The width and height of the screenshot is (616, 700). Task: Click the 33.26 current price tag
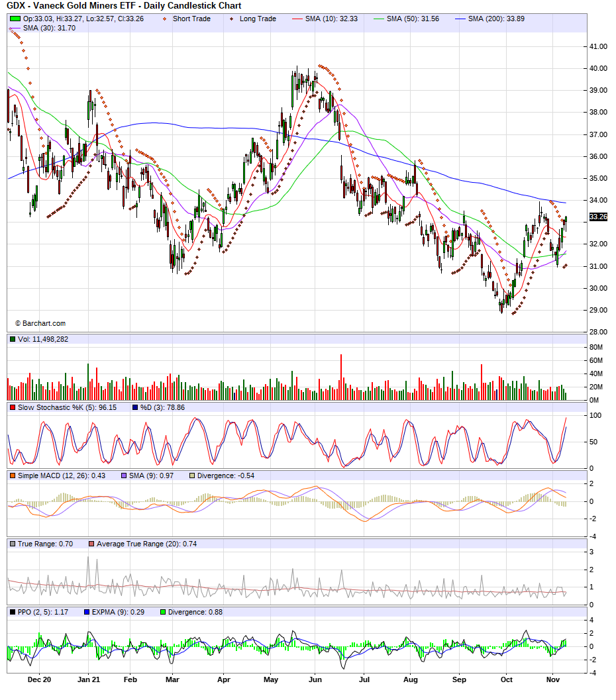(598, 217)
